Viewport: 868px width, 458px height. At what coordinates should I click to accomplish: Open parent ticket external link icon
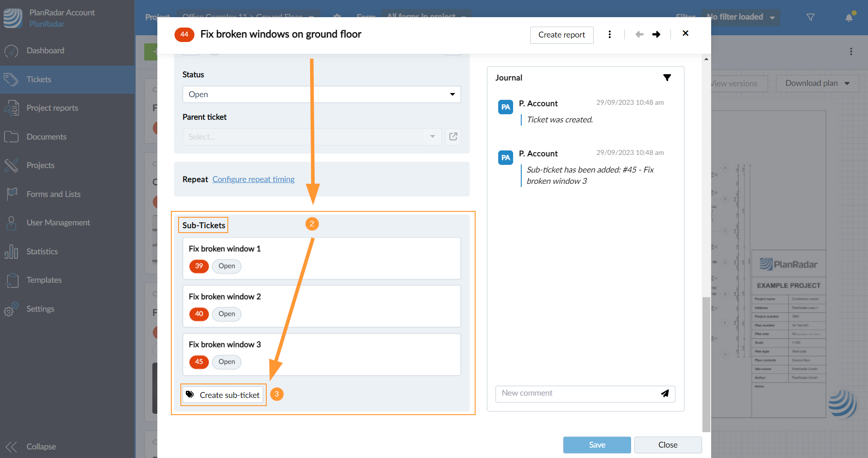(453, 136)
